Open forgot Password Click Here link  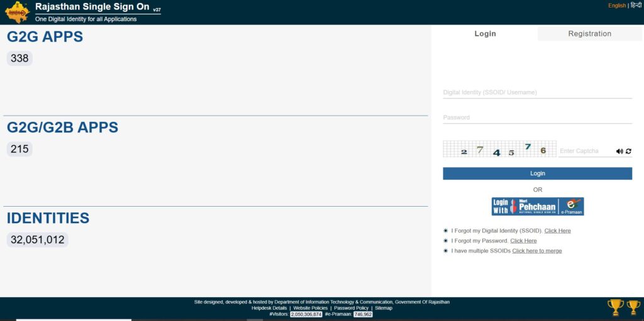click(x=523, y=241)
